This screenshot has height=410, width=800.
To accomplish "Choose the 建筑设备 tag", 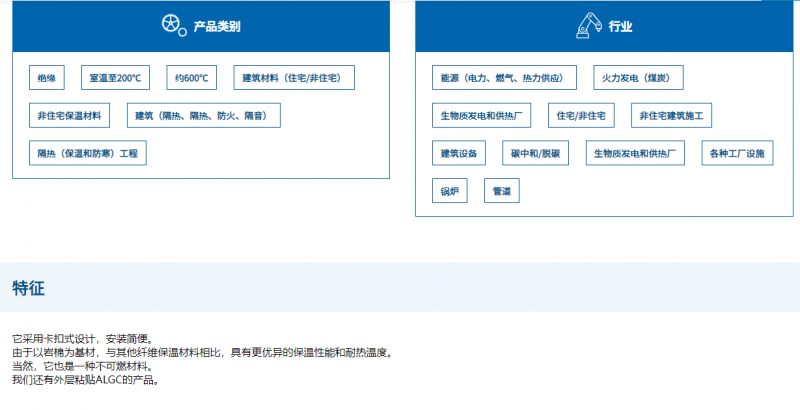I will coord(459,154).
